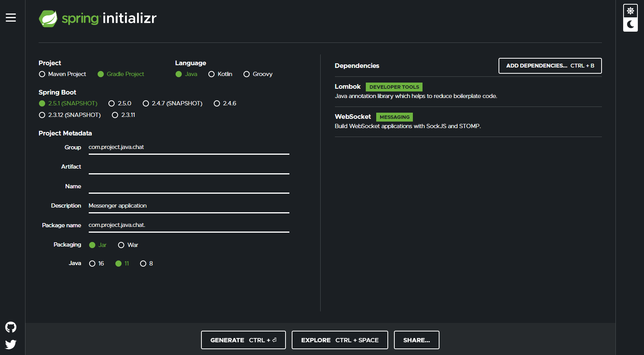Open the Share dialog
This screenshot has width=644, height=355.
(x=417, y=340)
